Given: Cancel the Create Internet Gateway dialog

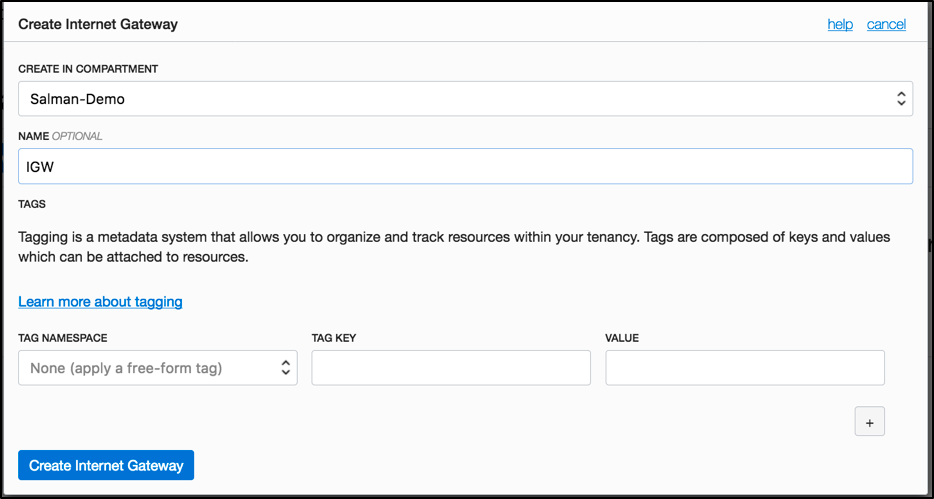Looking at the screenshot, I should click(886, 24).
